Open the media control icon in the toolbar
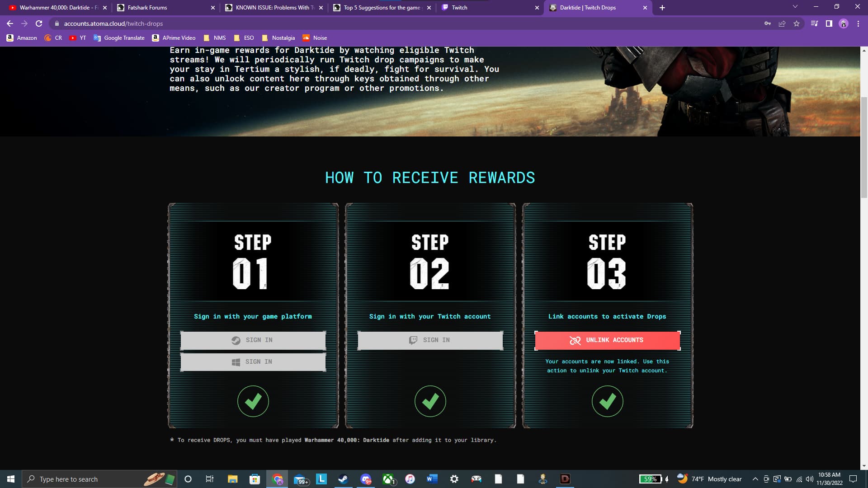This screenshot has height=488, width=868. (x=815, y=23)
